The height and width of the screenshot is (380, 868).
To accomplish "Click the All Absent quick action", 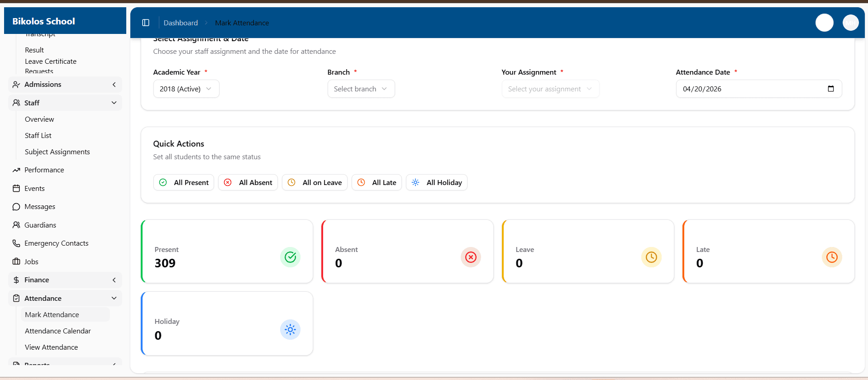I will point(248,183).
